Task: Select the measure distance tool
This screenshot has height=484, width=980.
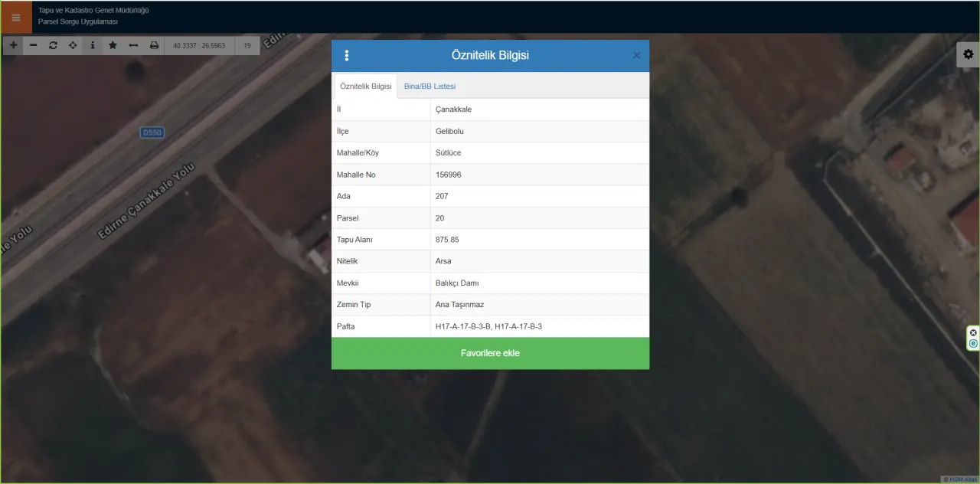Action: pyautogui.click(x=133, y=45)
